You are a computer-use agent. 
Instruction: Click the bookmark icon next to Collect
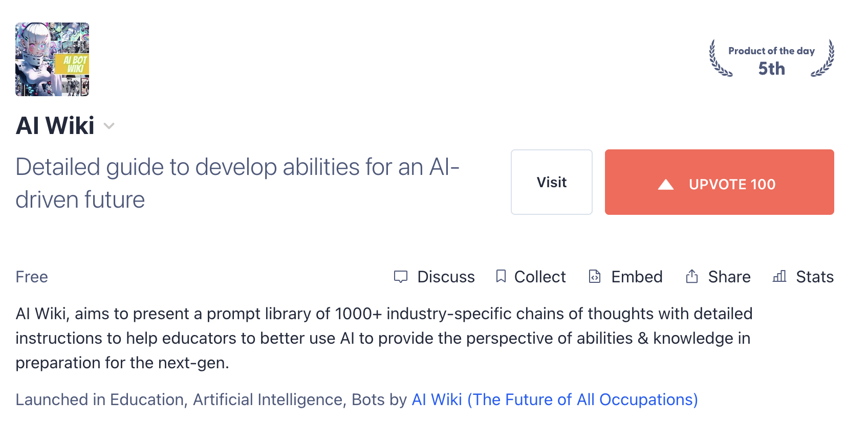(x=501, y=277)
